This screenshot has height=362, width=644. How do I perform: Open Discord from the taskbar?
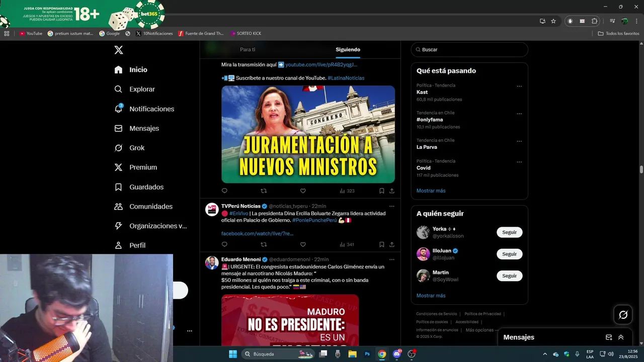click(397, 354)
